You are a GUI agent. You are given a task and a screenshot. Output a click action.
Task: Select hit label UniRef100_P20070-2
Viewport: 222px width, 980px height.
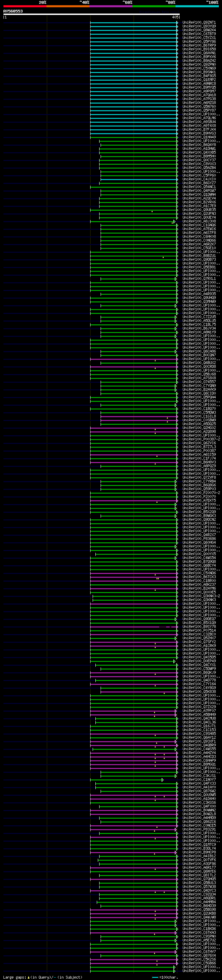coord(201,493)
